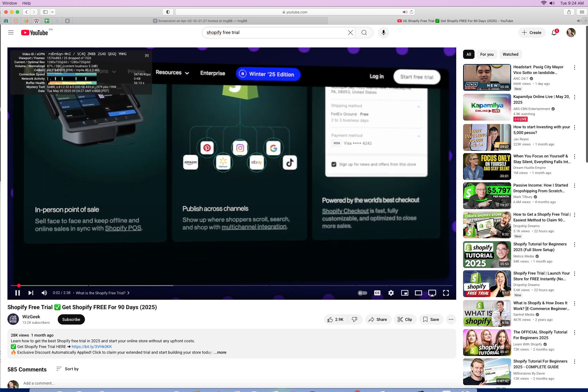Switch to the ImgBB screenshot tab
Viewport: 588px width, 392px height.
(200, 21)
